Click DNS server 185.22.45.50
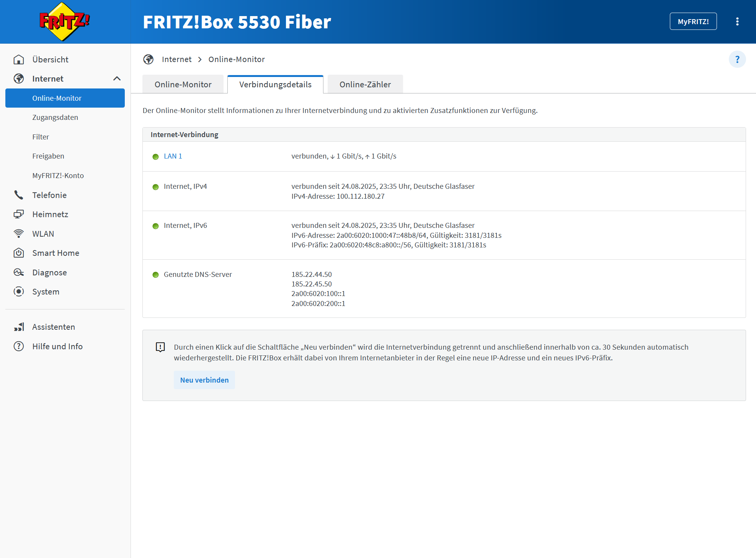Viewport: 756px width, 558px height. pos(312,284)
